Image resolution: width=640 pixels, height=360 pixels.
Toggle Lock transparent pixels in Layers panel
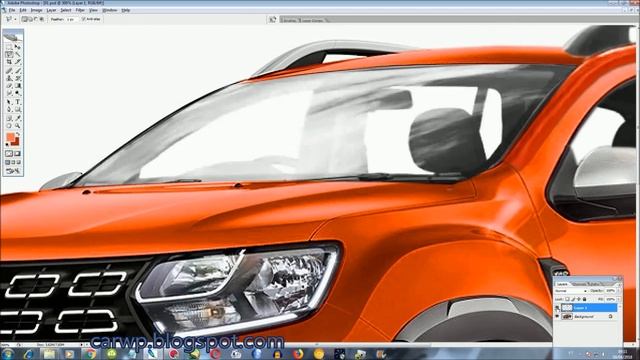click(567, 299)
